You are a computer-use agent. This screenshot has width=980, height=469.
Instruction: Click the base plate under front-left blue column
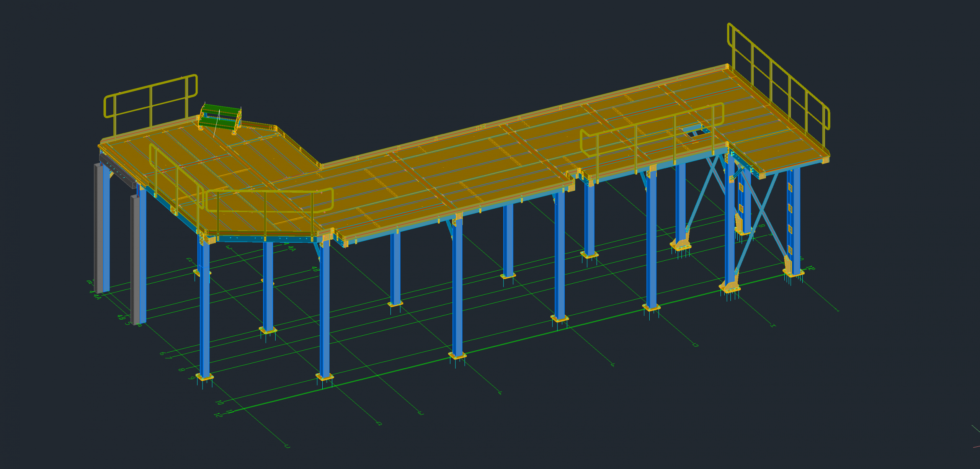(205, 377)
